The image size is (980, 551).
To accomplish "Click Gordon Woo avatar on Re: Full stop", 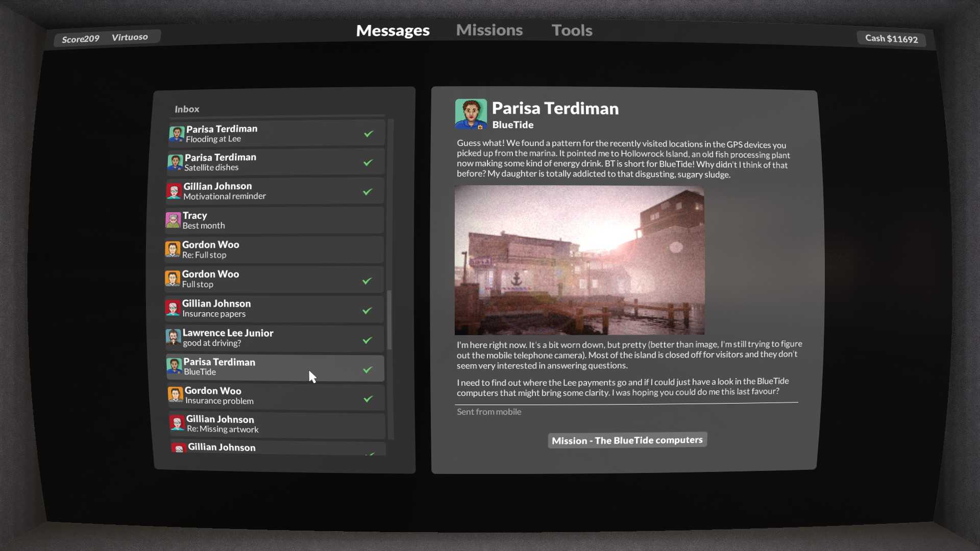I will pos(173,249).
